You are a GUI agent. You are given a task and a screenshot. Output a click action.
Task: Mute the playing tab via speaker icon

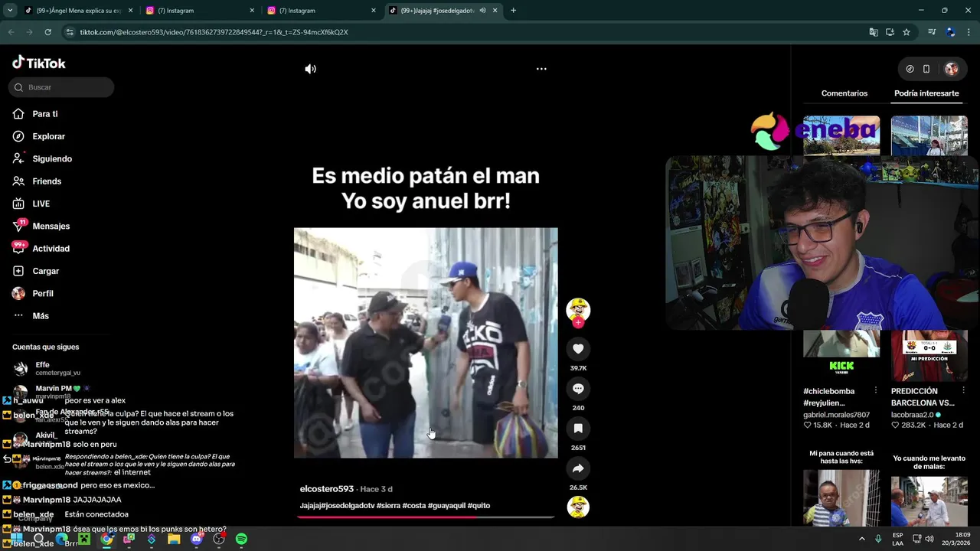click(x=482, y=11)
